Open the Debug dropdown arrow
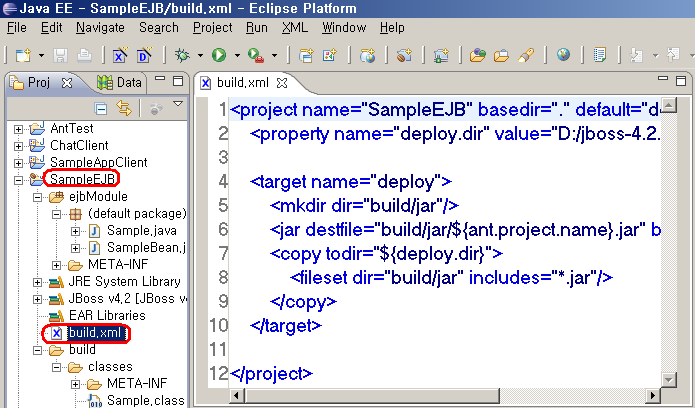The height and width of the screenshot is (408, 695). point(200,56)
